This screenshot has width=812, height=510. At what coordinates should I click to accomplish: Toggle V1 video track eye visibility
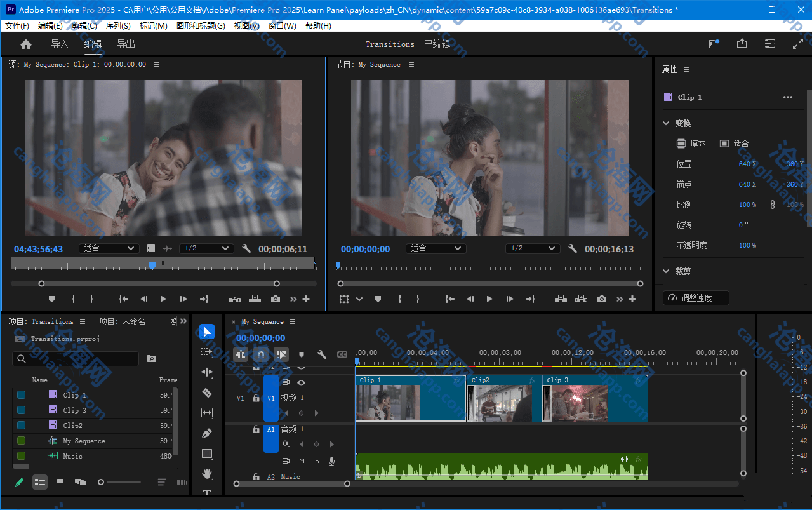click(x=301, y=382)
